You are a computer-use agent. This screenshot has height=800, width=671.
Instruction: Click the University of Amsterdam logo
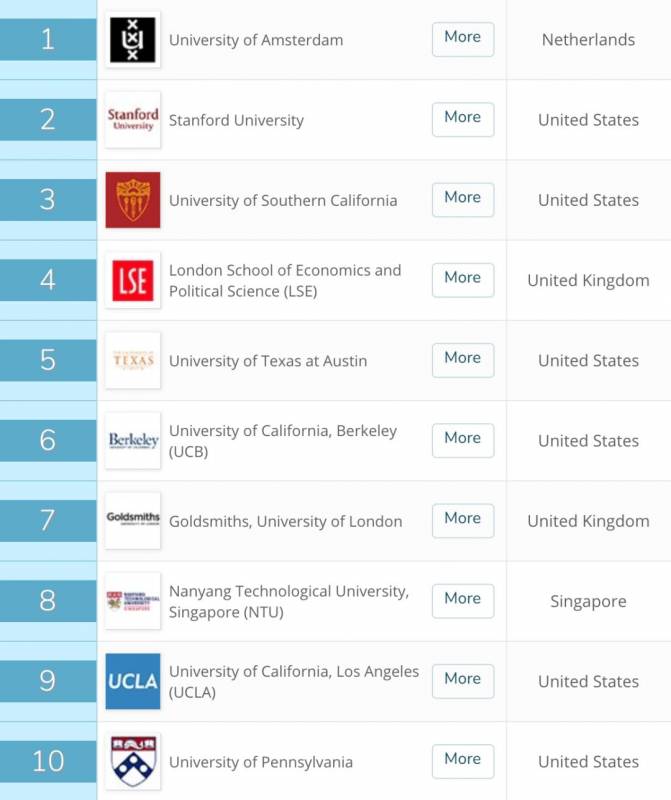[x=132, y=40]
